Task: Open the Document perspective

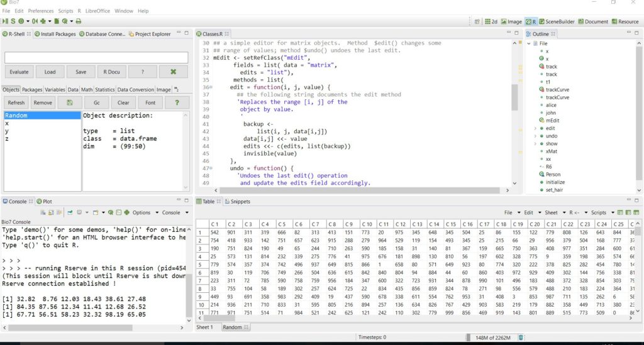Action: [592, 21]
